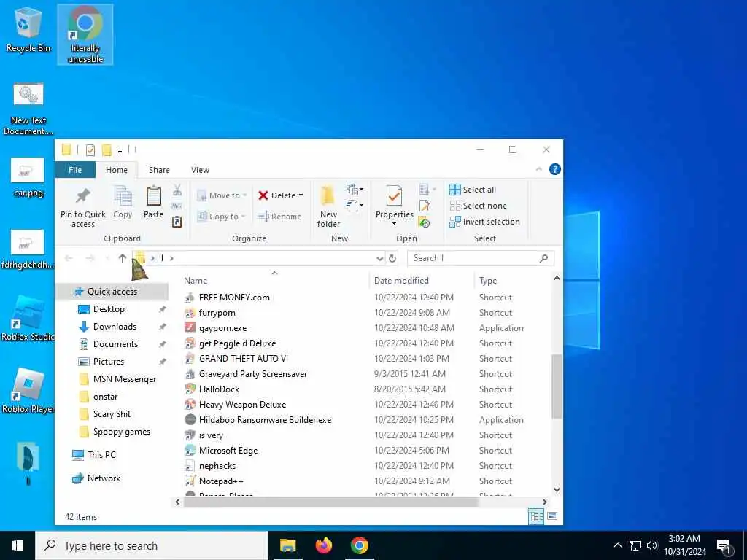
Task: Switch to Large icons view
Action: coord(552,516)
